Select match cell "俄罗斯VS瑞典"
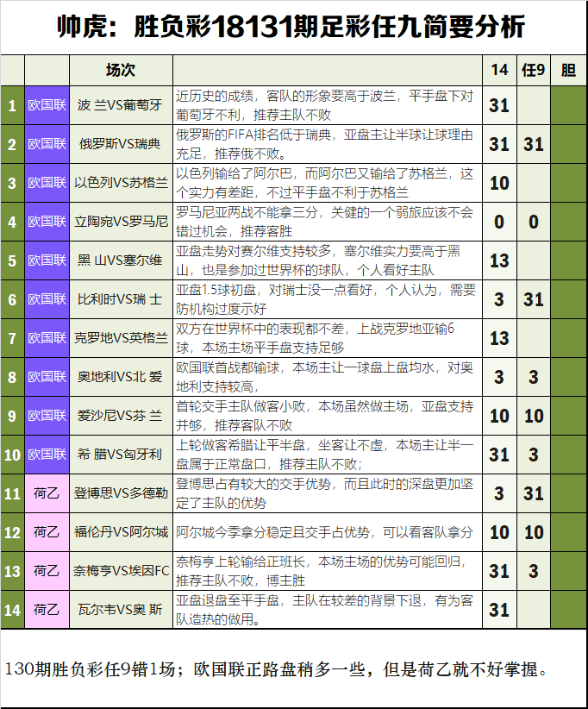This screenshot has height=709, width=588. click(x=121, y=144)
